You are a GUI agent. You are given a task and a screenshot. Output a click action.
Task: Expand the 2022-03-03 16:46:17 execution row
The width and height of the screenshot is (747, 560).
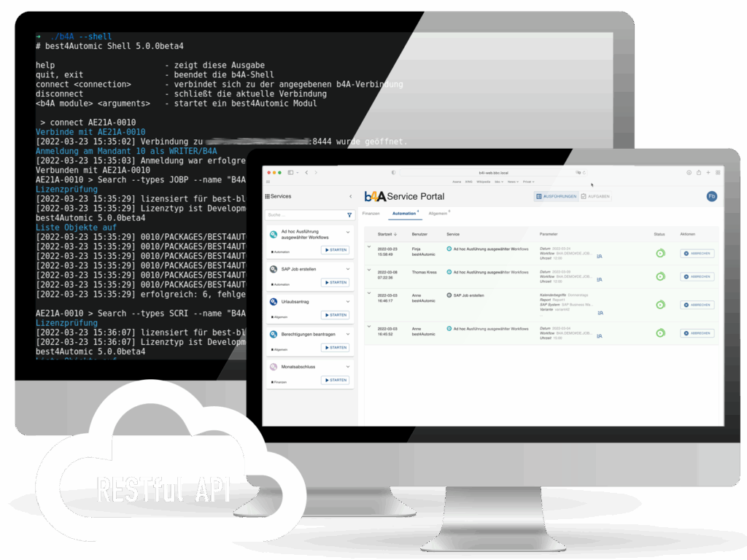[368, 293]
